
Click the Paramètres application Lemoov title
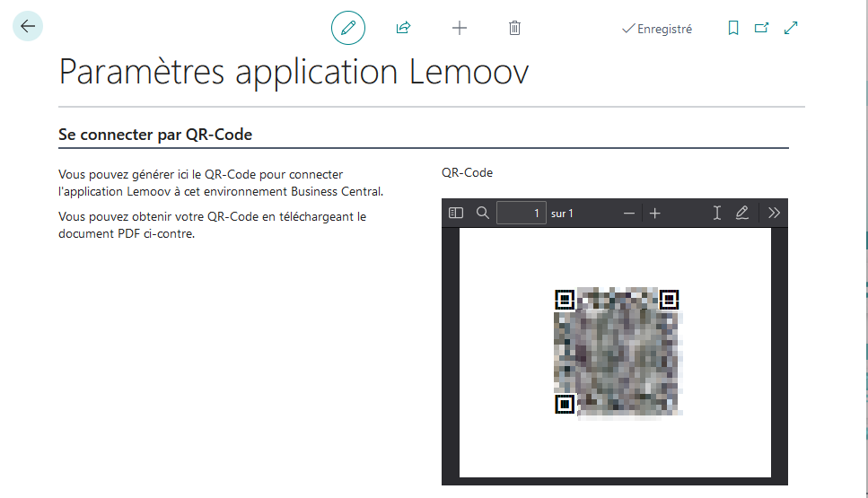tap(294, 72)
